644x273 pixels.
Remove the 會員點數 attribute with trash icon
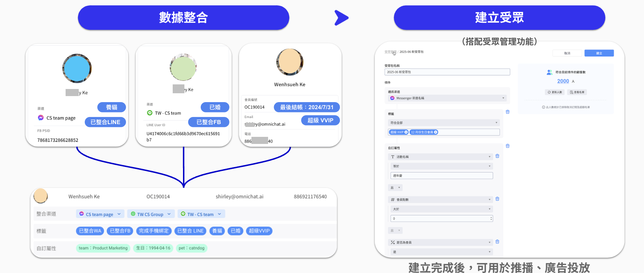point(497,199)
